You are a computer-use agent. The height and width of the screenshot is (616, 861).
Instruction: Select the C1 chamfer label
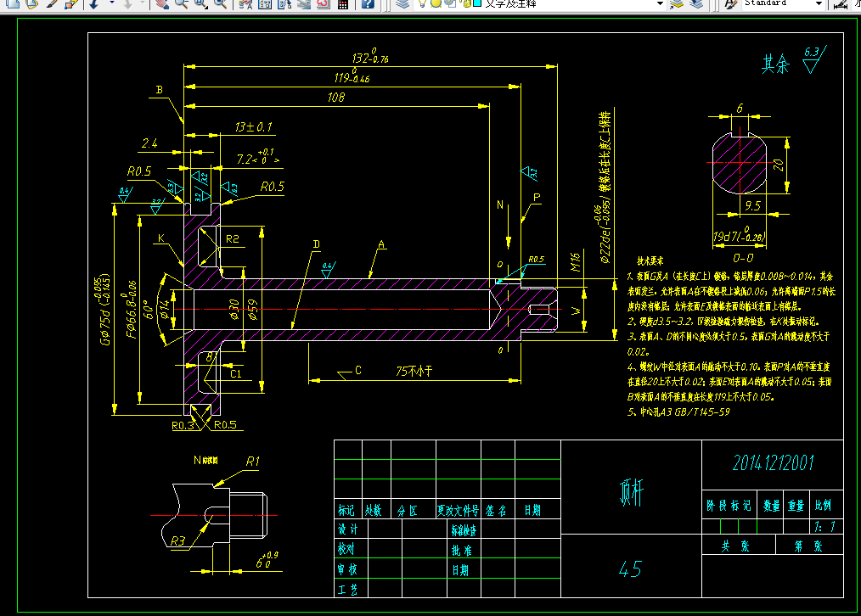point(235,373)
